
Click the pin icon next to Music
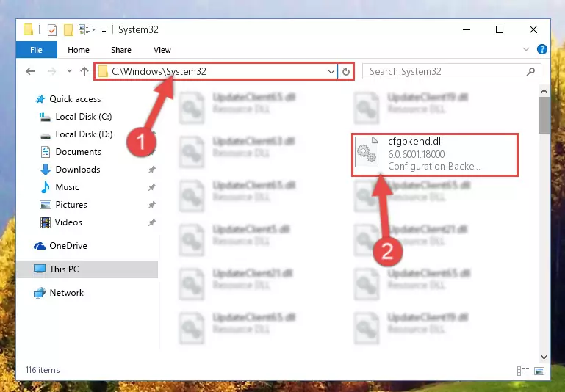coord(151,186)
